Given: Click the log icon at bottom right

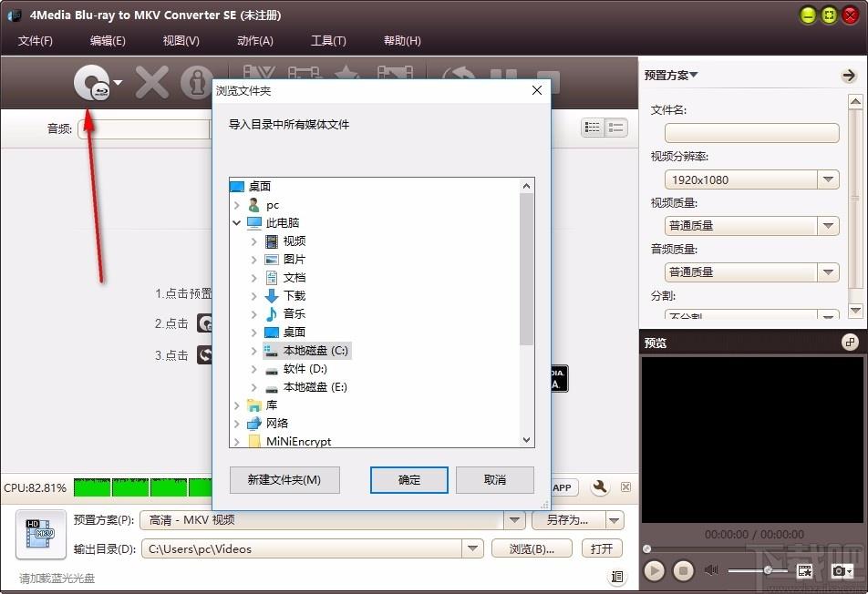Looking at the screenshot, I should (616, 577).
